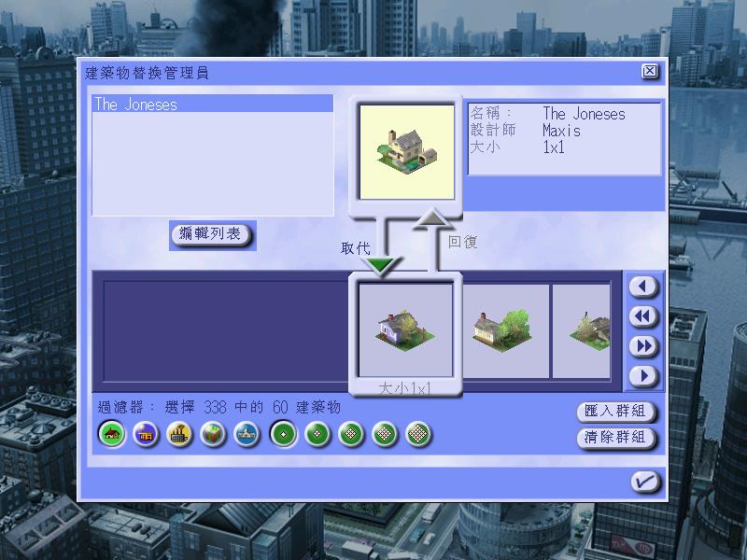Step back one building with single left arrow

pyautogui.click(x=643, y=287)
